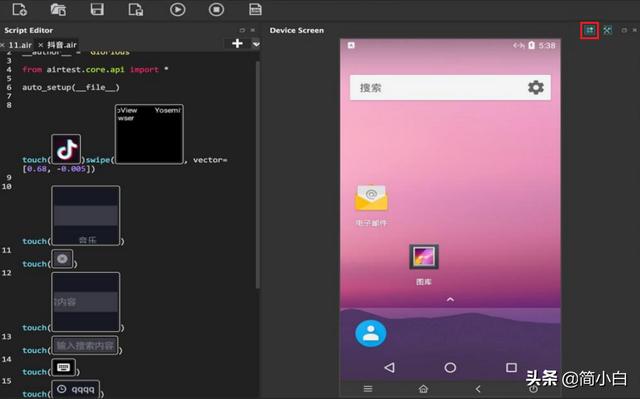Click the 'from airtest.core.api import' line
640x399 pixels.
pyautogui.click(x=95, y=69)
